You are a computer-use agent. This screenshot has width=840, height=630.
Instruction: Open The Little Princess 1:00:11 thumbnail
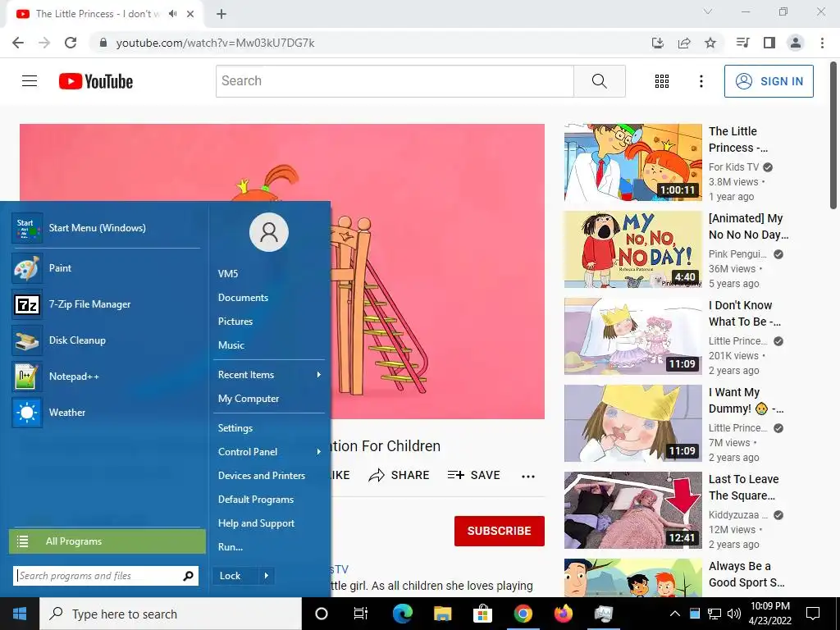click(632, 162)
